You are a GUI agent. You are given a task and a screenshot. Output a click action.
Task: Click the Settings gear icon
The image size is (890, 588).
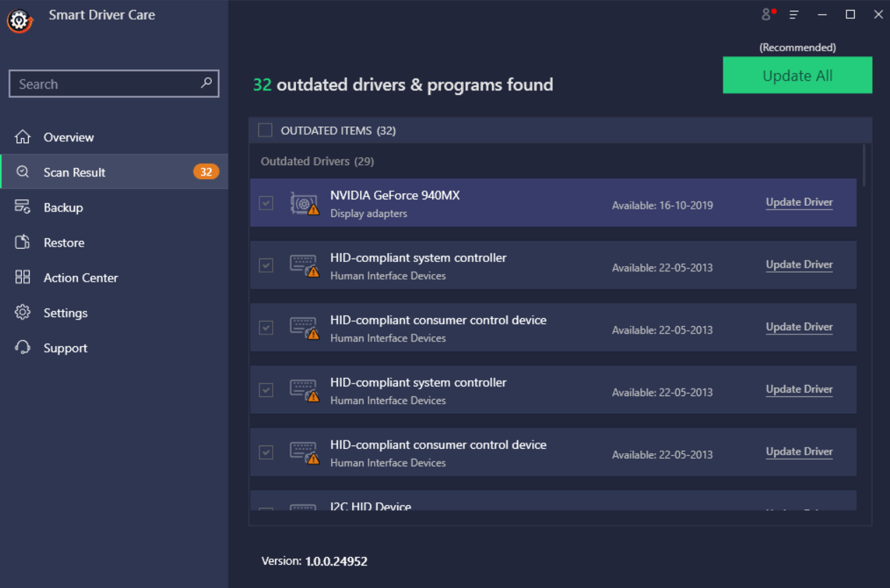(x=22, y=313)
